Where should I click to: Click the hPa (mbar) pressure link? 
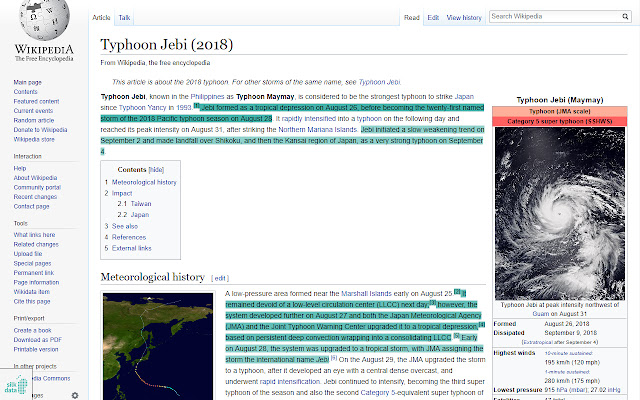click(571, 389)
